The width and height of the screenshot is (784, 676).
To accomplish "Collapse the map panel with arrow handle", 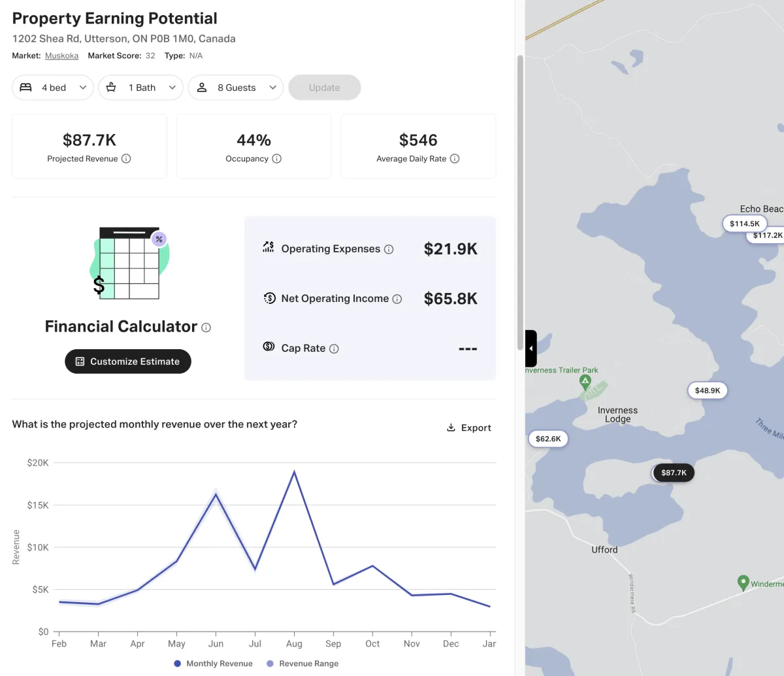I will click(531, 348).
